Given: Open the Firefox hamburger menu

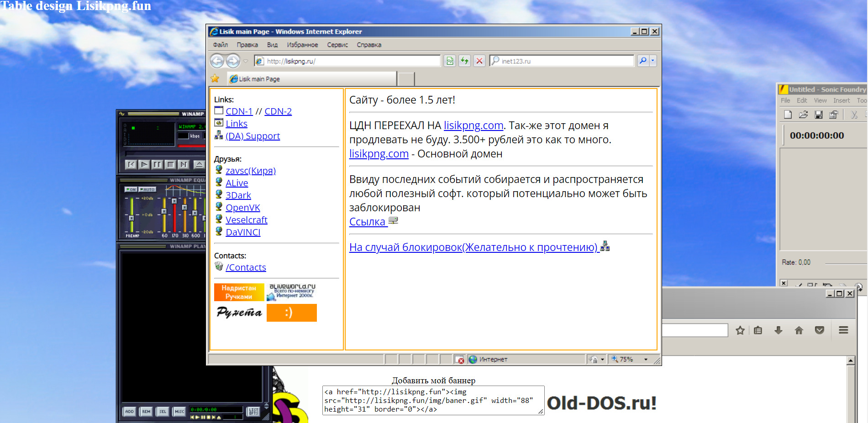Looking at the screenshot, I should pos(843,330).
